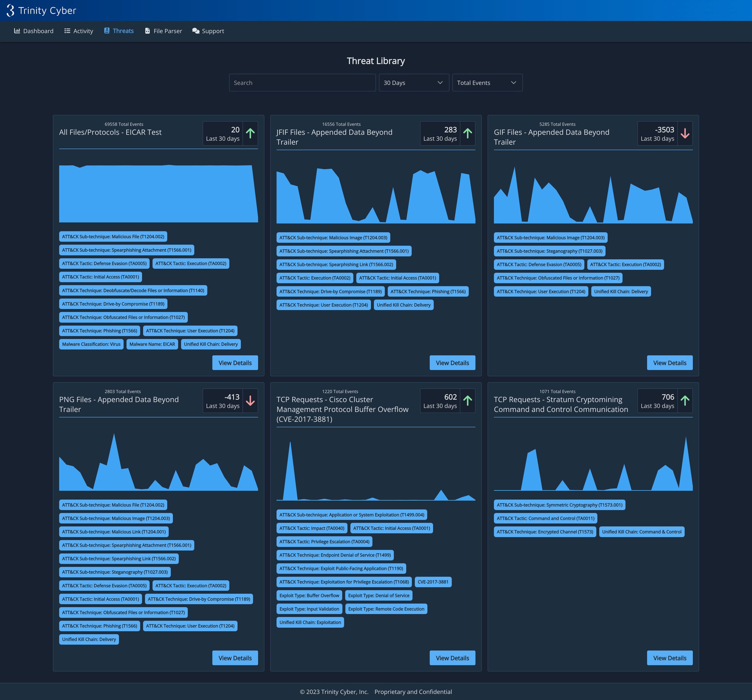Image resolution: width=752 pixels, height=700 pixels.
Task: Click the JFIF Files event chart
Action: [376, 195]
